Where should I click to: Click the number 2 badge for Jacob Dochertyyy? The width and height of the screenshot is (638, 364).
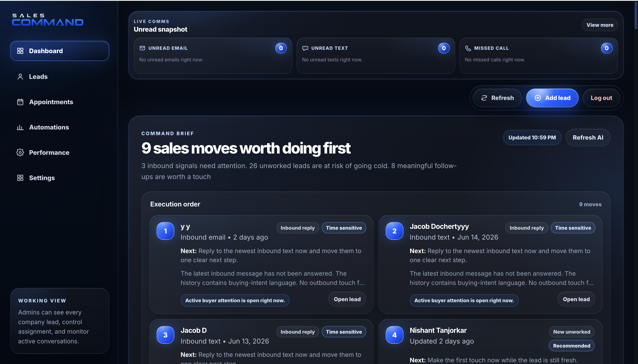(x=394, y=231)
